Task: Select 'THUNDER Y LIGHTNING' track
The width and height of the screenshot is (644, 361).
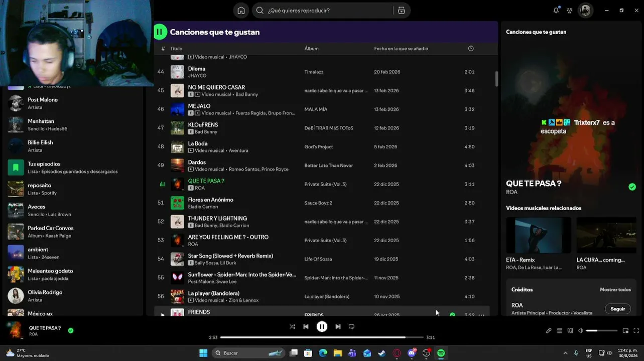Action: 322,222
